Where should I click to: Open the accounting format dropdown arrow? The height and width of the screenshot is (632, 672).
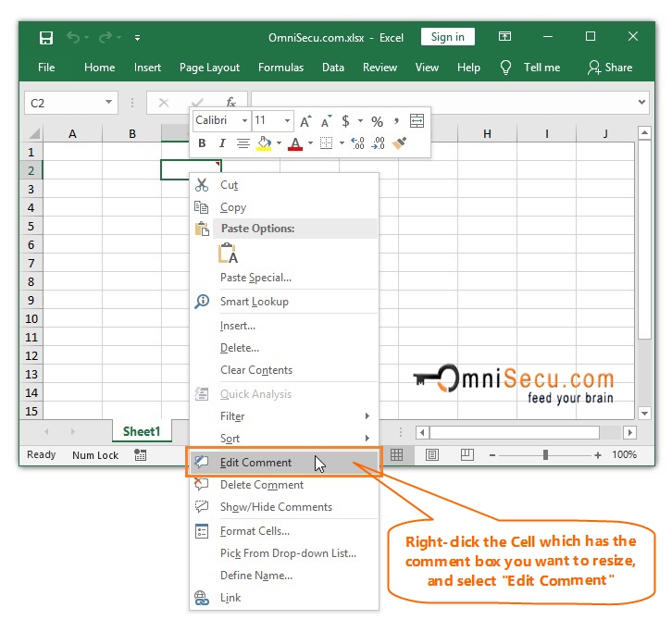click(x=360, y=121)
